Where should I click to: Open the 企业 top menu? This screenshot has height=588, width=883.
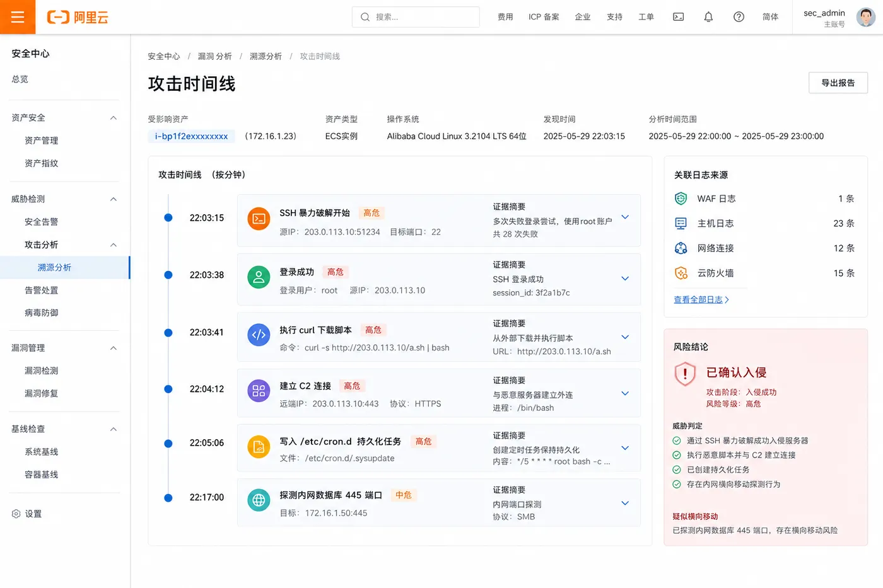pos(583,17)
